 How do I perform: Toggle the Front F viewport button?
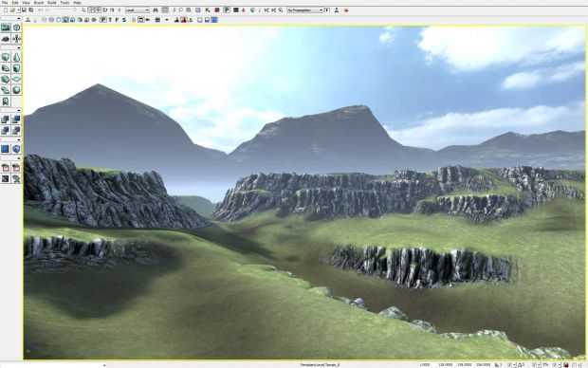[x=117, y=20]
